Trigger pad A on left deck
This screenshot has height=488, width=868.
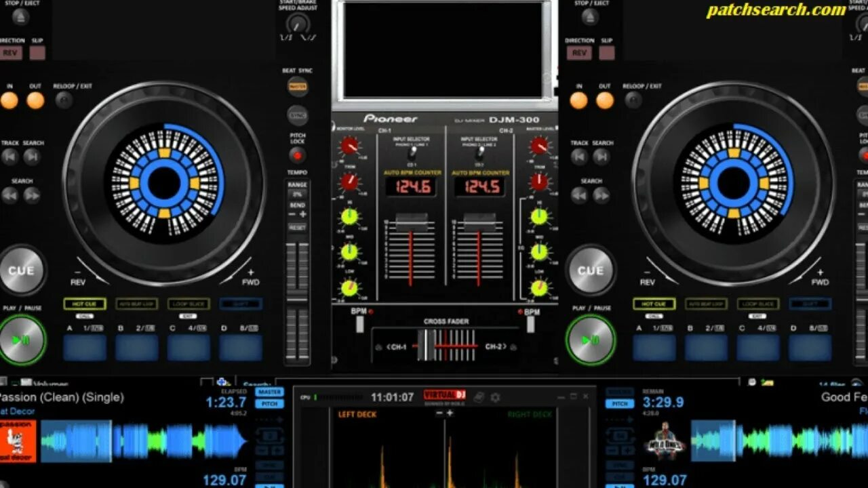[85, 348]
